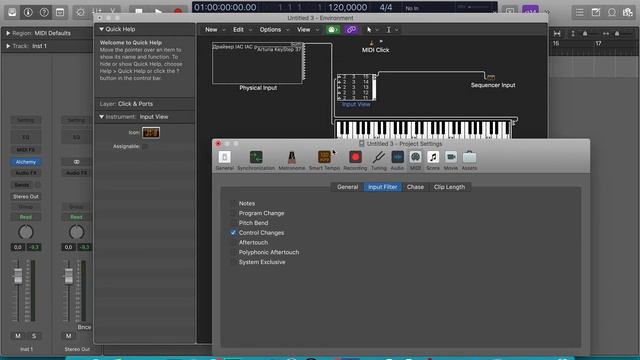This screenshot has width=640, height=360.
Task: Expand the Region MIDI Defaults disclosure triangle
Action: (8, 33)
